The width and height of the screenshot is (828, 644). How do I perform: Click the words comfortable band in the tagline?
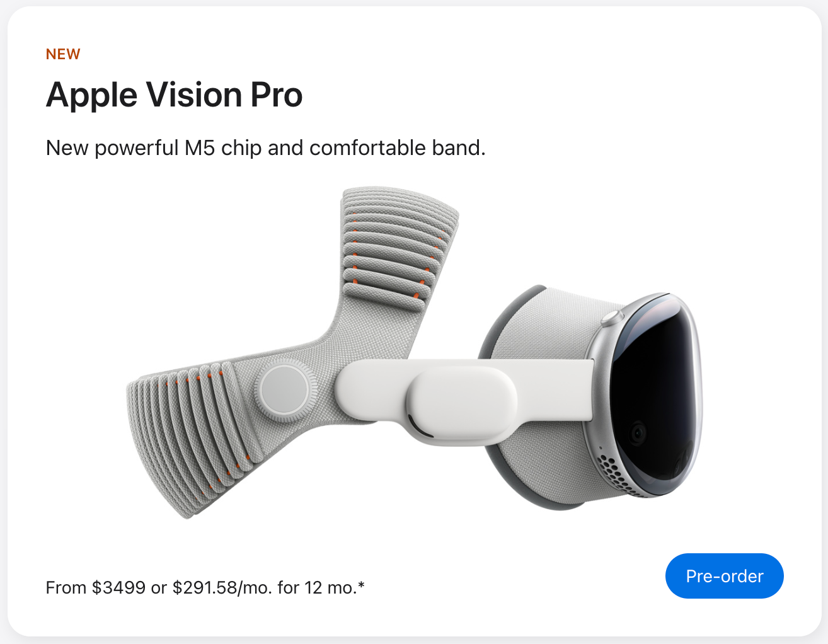(x=397, y=148)
